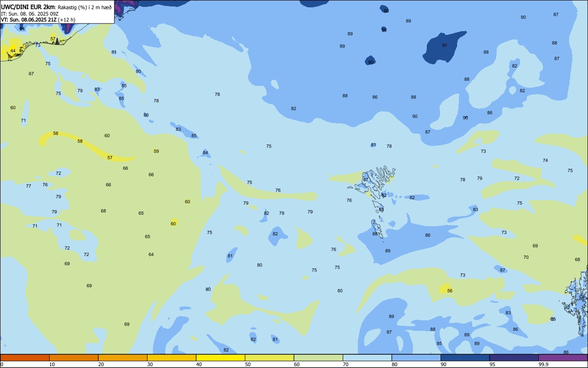Click the map value 59

(x=156, y=151)
